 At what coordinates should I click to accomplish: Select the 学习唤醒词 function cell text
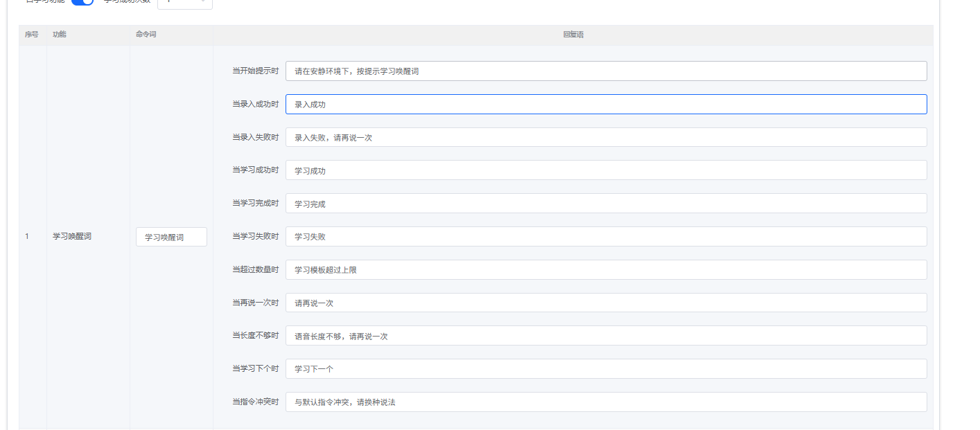pos(72,236)
